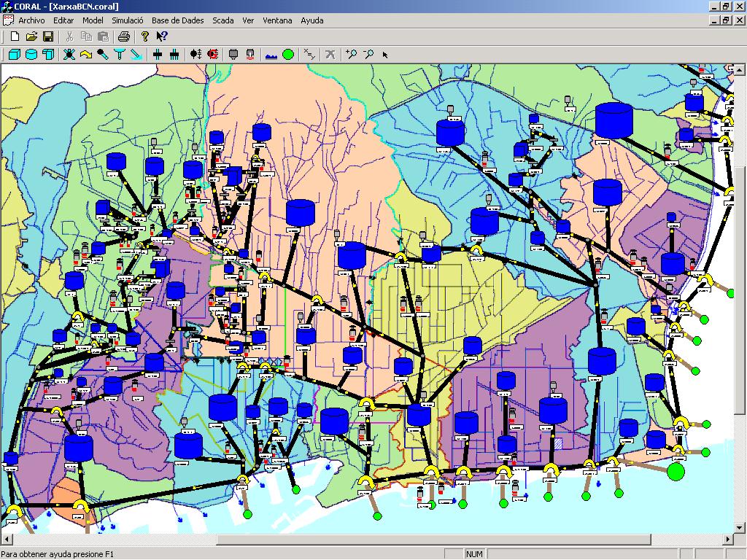Open the Archivo menu
Image resolution: width=747 pixels, height=560 pixels.
coord(31,20)
